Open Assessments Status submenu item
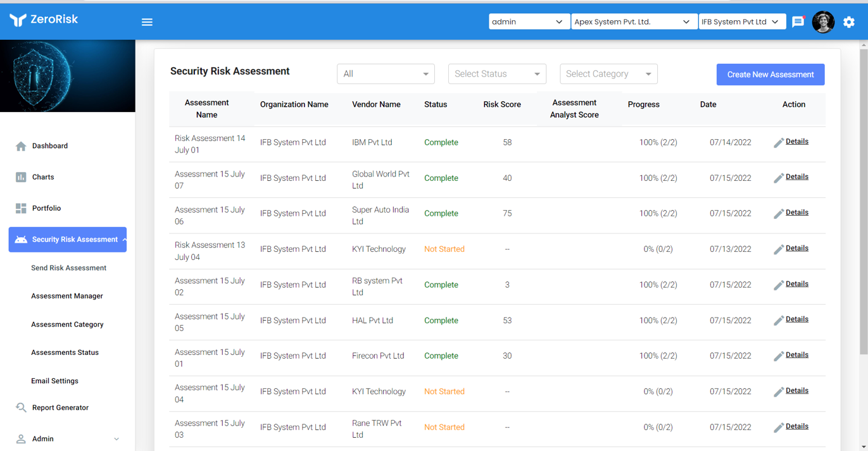Viewport: 868px width, 451px height. tap(65, 352)
